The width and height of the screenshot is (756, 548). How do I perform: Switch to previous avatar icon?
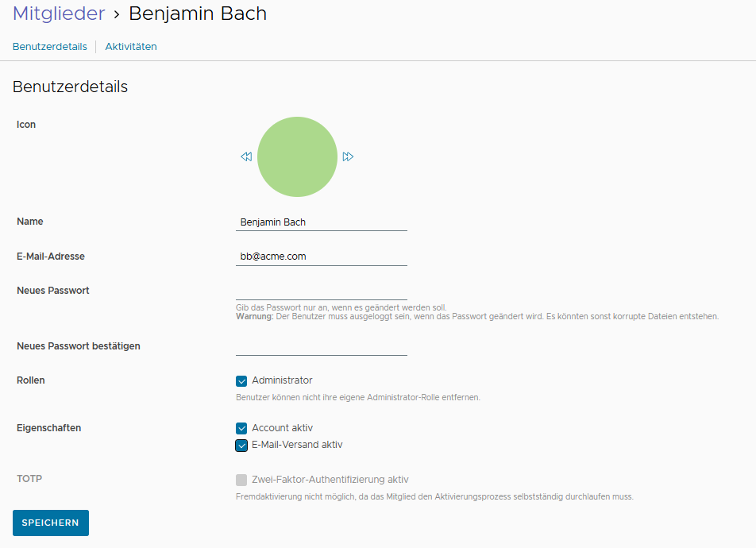(x=246, y=157)
